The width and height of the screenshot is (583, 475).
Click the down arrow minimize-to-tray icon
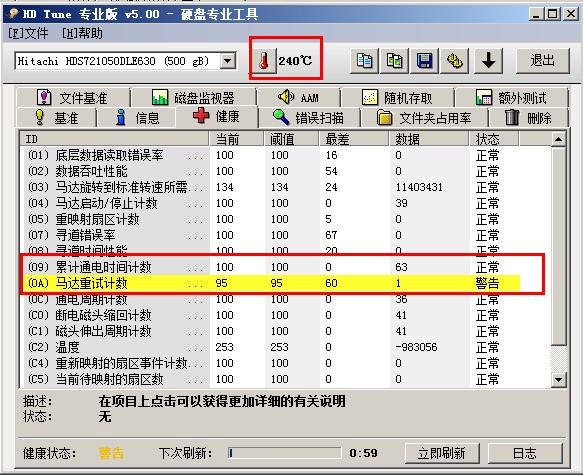489,61
